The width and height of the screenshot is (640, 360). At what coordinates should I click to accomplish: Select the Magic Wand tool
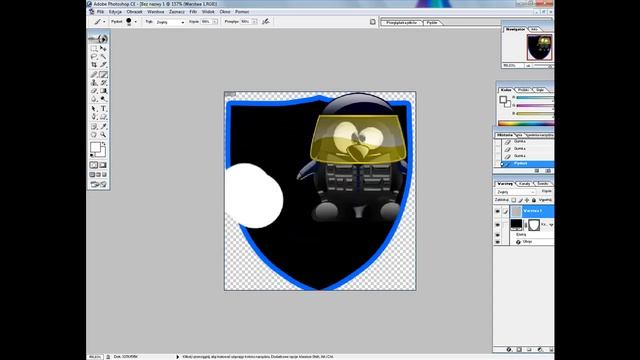coord(103,57)
